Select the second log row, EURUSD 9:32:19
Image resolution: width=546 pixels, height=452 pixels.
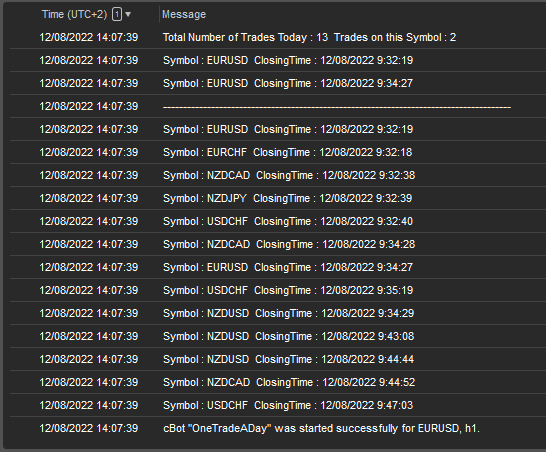[278, 60]
